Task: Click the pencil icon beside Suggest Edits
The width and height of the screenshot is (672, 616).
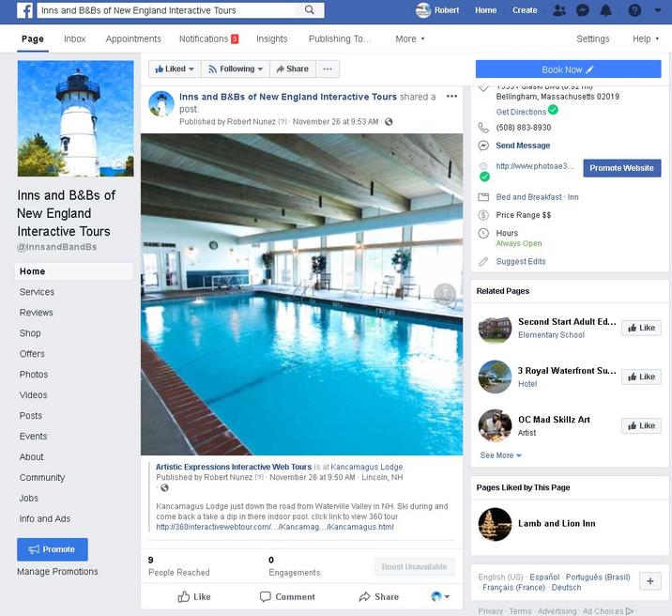Action: (x=483, y=261)
